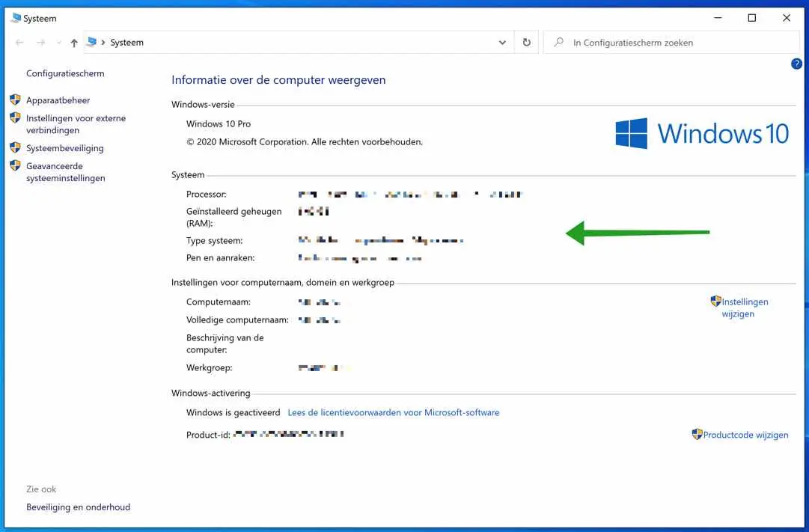Expand the address bar history dropdown
This screenshot has height=532, width=809.
502,43
